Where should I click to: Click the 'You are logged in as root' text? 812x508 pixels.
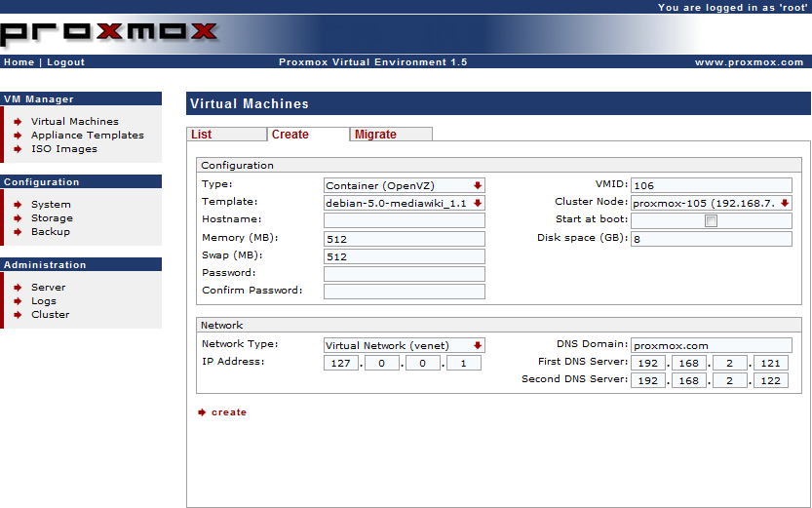[732, 7]
